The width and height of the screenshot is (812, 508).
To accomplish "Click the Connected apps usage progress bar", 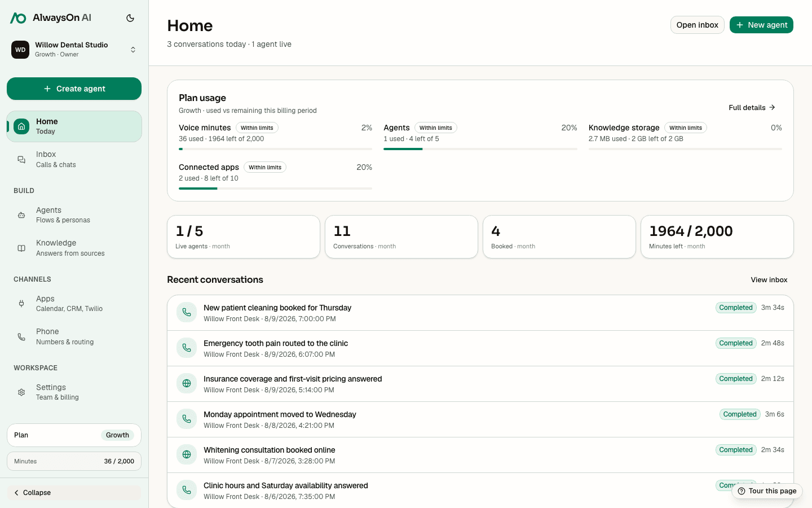I will 275,189.
